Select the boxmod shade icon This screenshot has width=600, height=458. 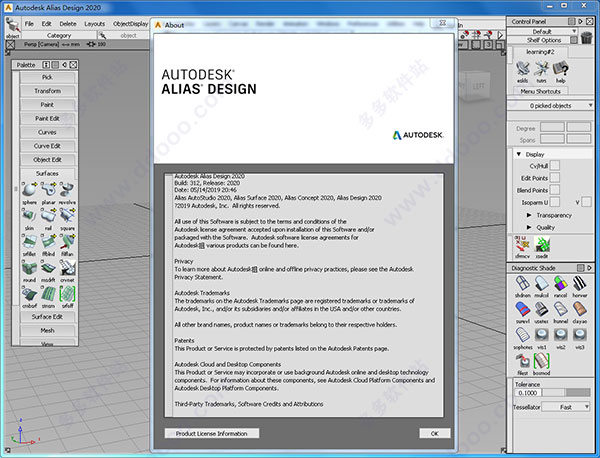[541, 361]
